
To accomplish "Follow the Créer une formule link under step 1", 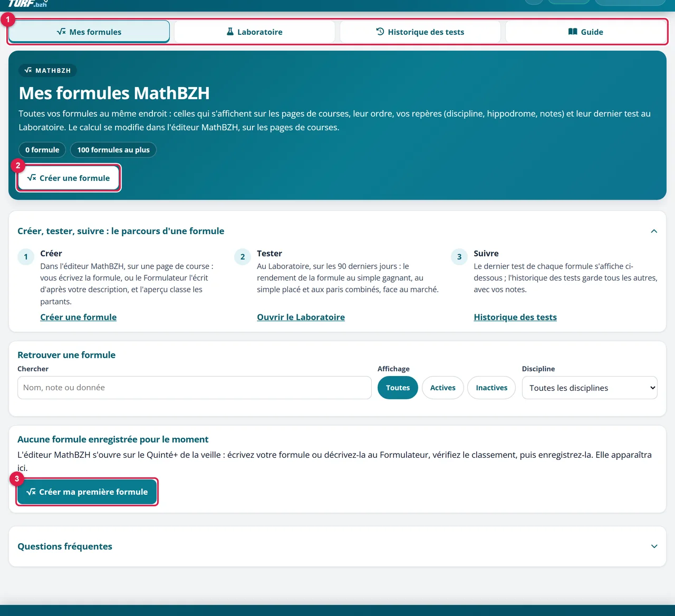I will pyautogui.click(x=79, y=317).
